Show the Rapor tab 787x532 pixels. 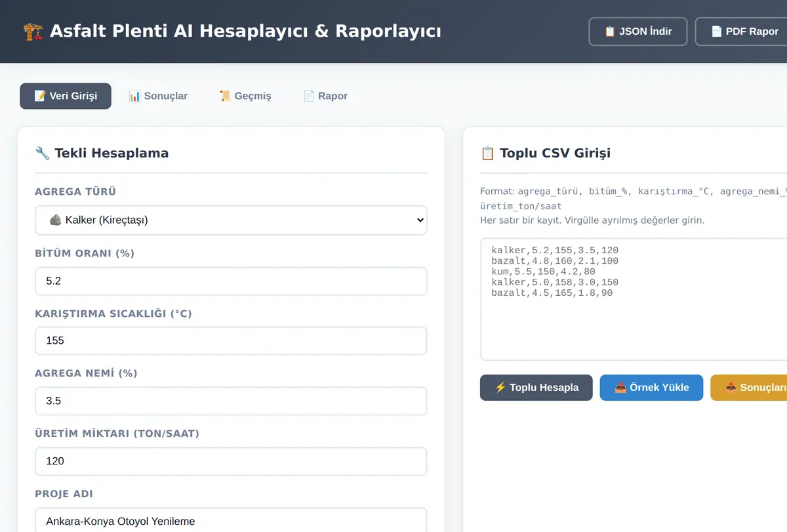325,96
